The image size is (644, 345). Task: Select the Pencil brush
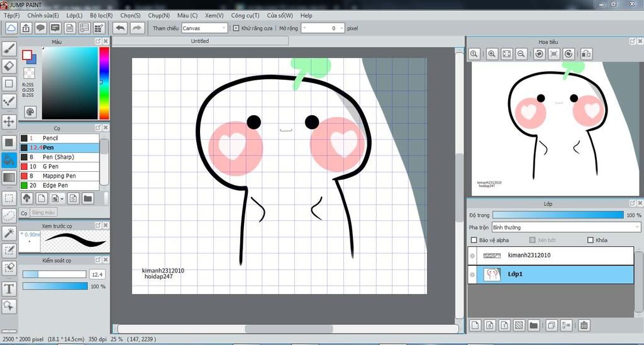click(x=60, y=138)
